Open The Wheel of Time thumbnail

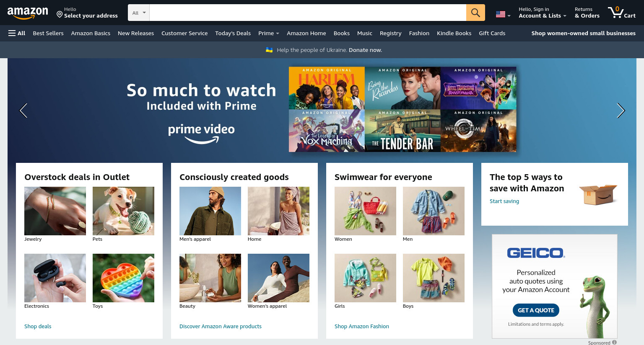click(x=478, y=131)
